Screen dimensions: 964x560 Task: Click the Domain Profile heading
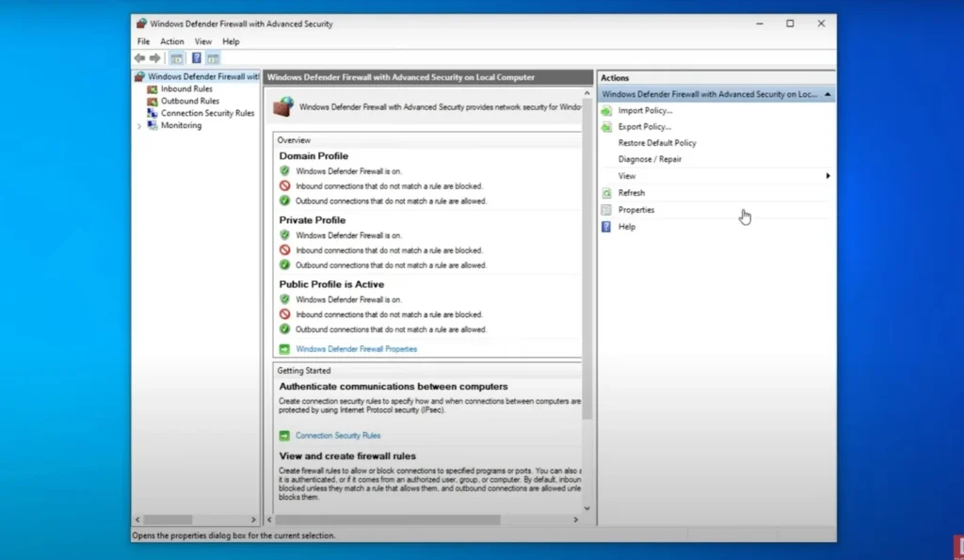tap(313, 156)
